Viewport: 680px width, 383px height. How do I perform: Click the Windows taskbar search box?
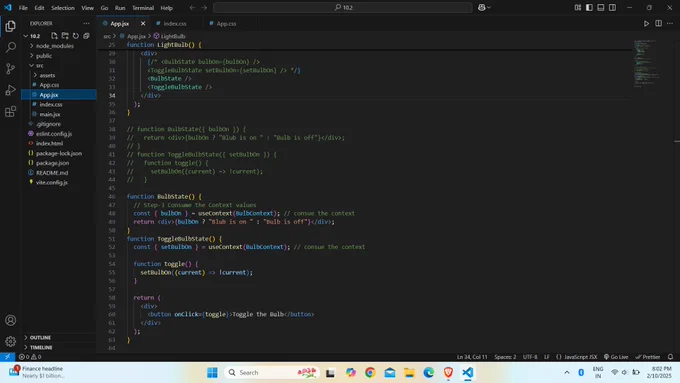272,372
